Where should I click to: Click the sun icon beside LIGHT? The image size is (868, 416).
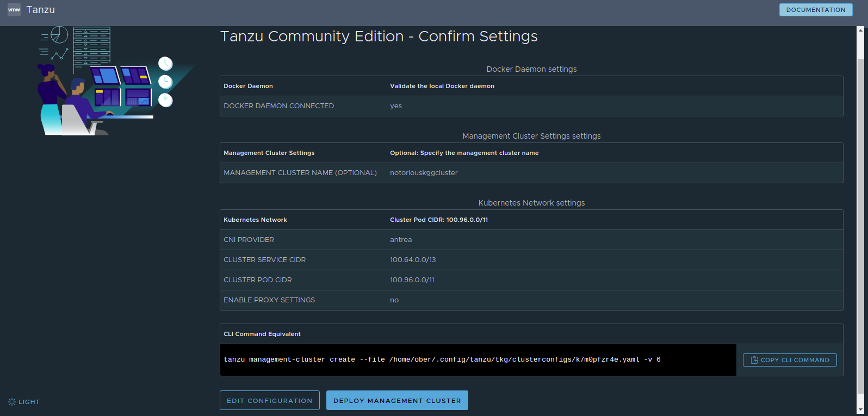tap(12, 402)
